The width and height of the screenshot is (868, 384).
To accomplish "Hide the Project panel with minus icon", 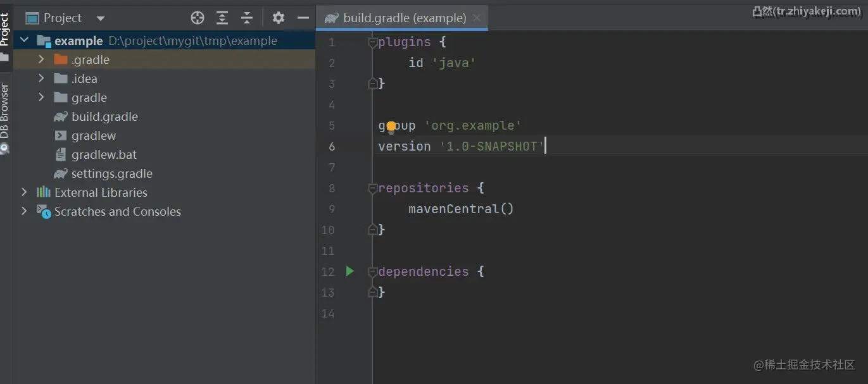I will [x=303, y=18].
